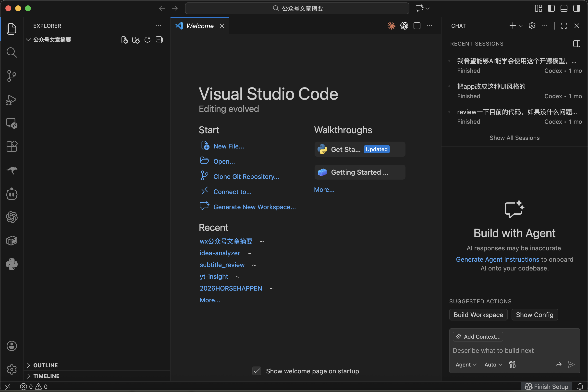Open recent folder idea-analyzer
The image size is (588, 392).
tap(220, 253)
